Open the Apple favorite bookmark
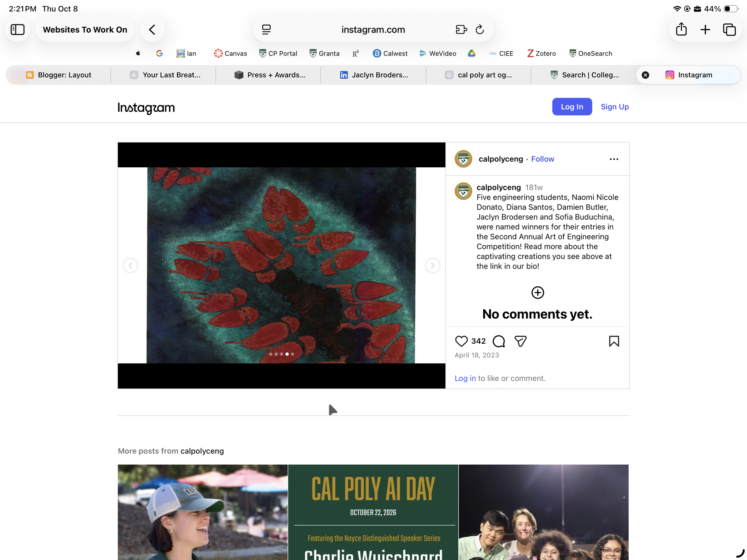This screenshot has height=560, width=747. coord(138,53)
